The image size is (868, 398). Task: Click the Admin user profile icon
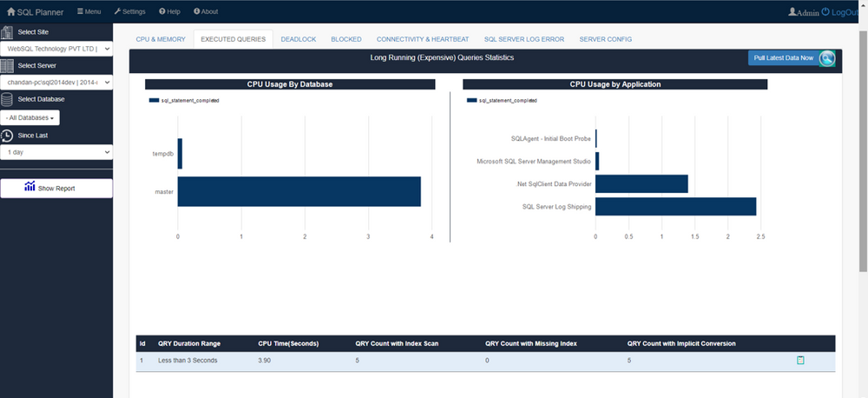(792, 12)
